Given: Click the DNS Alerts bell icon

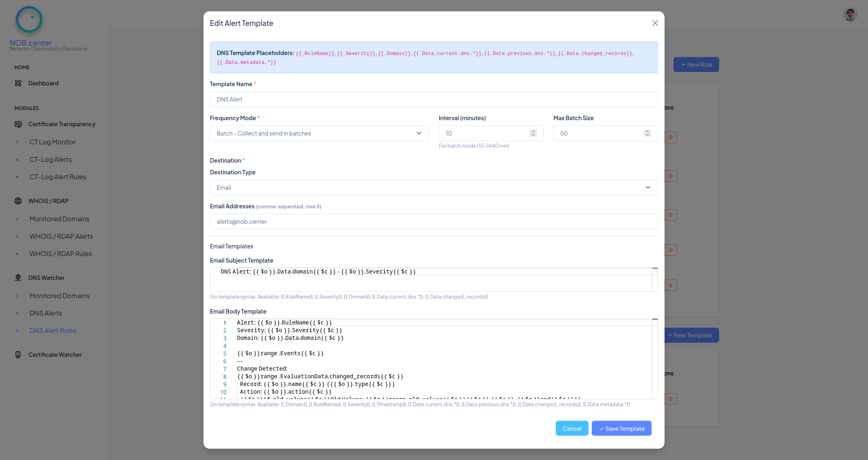Looking at the screenshot, I should [x=17, y=313].
